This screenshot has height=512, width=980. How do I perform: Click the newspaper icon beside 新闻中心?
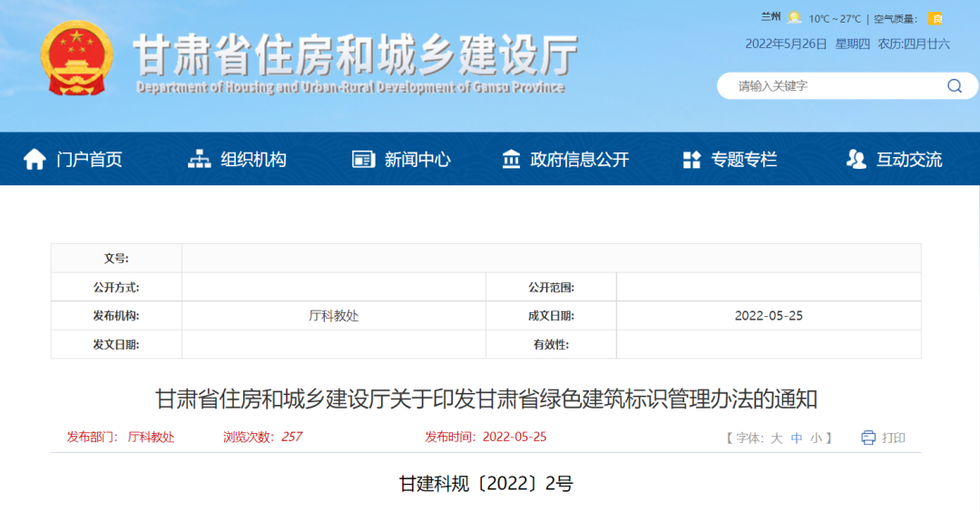pyautogui.click(x=363, y=160)
